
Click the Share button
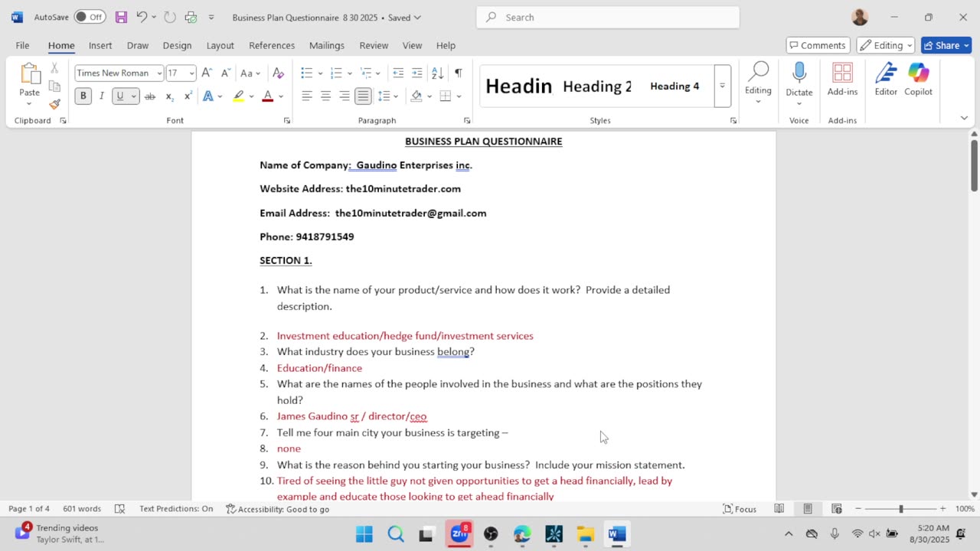(946, 45)
